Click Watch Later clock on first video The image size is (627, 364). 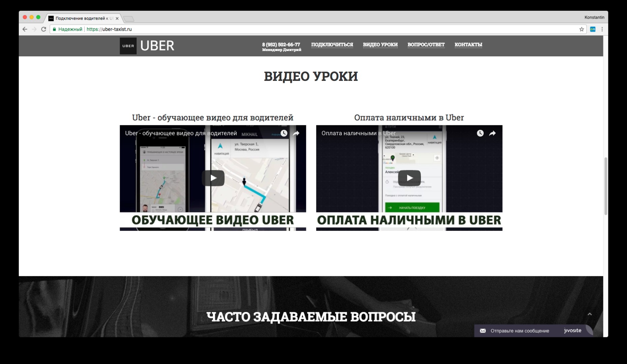click(284, 133)
